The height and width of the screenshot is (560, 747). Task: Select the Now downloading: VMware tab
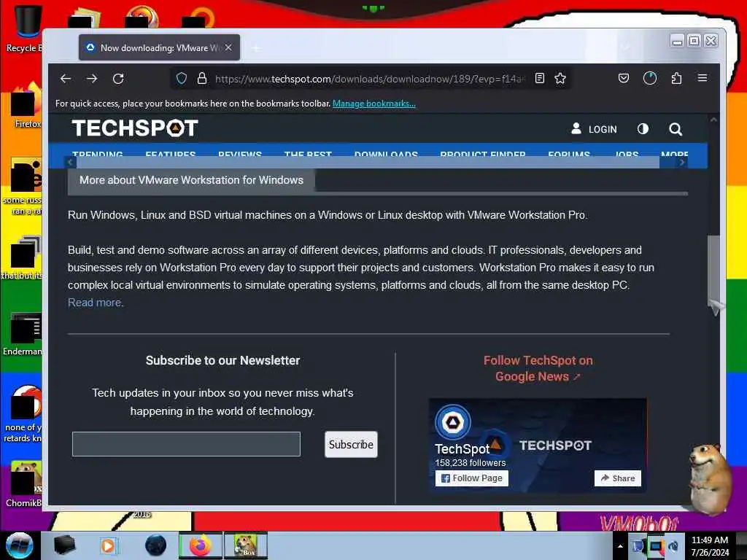pos(159,47)
